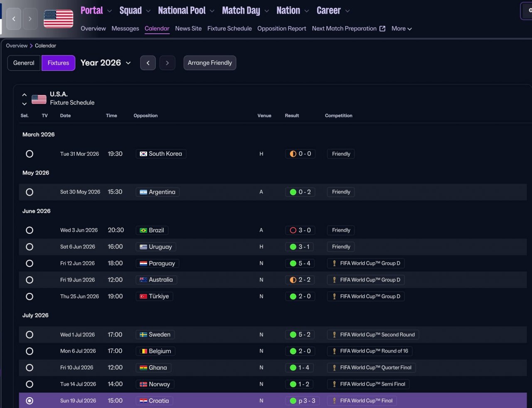Click the Sweden flag icon
Screen dimensions: 532x408
tap(143, 335)
